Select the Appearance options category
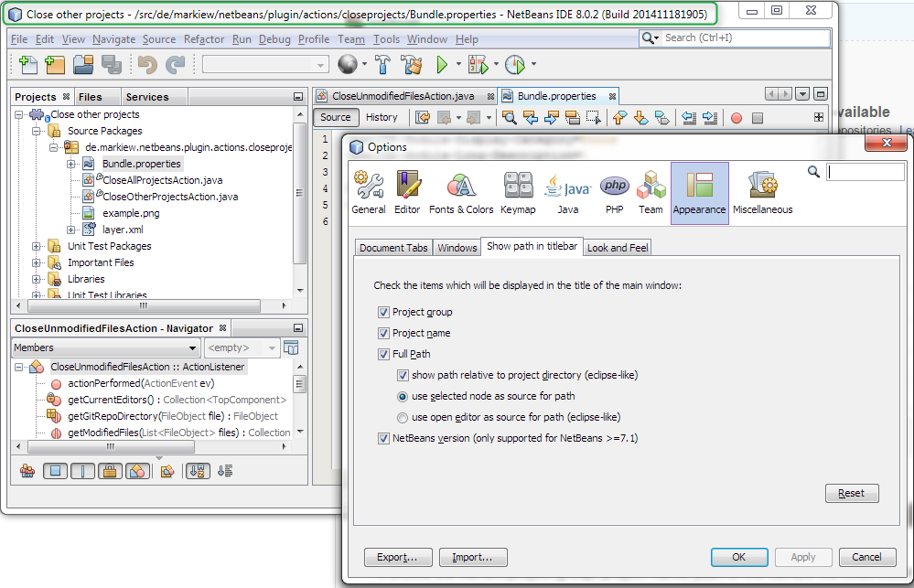914x588 pixels. pos(700,193)
